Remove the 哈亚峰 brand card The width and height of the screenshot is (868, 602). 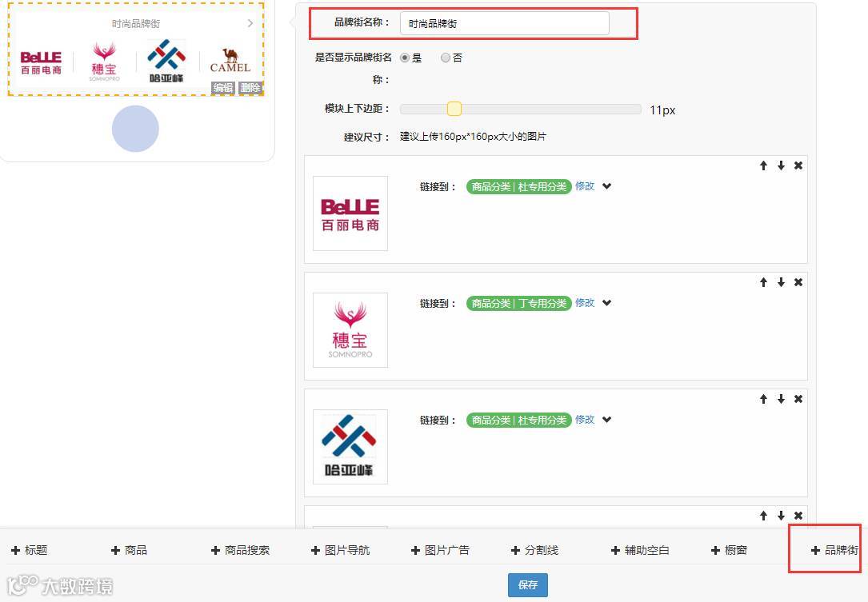(798, 399)
